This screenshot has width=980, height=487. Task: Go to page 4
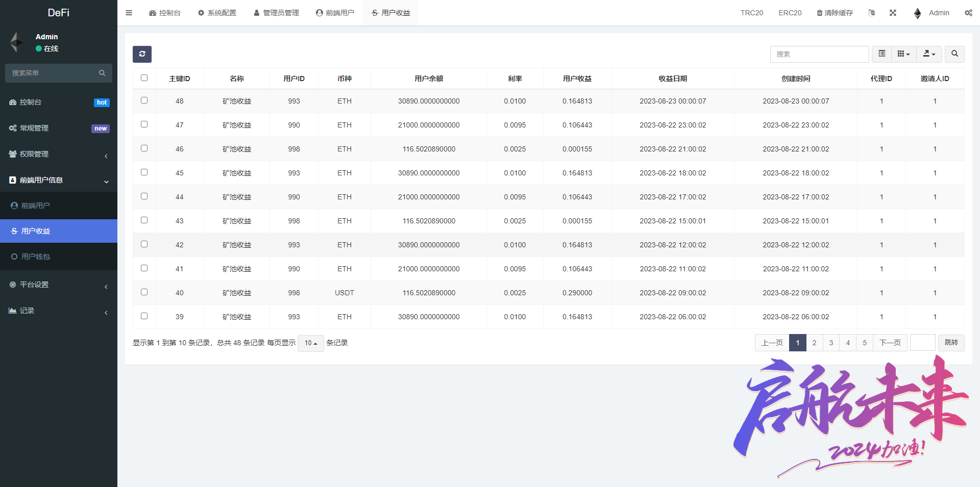click(848, 343)
